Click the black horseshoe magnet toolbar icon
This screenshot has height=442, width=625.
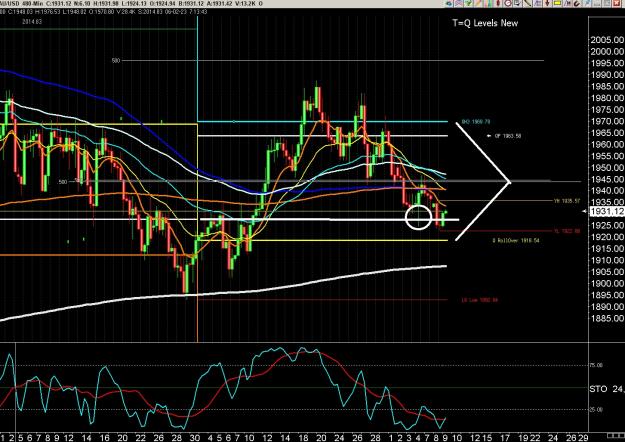tap(577, 3)
